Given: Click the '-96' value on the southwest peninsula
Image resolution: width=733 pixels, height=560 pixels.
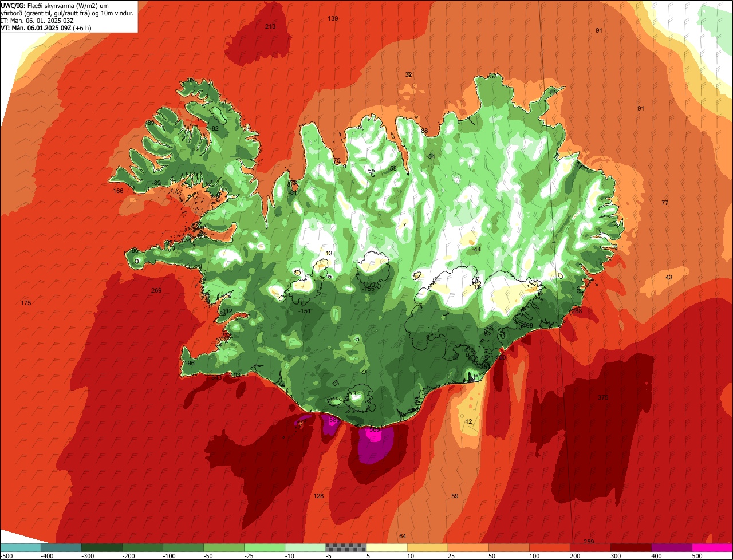Looking at the screenshot, I should click(x=190, y=363).
